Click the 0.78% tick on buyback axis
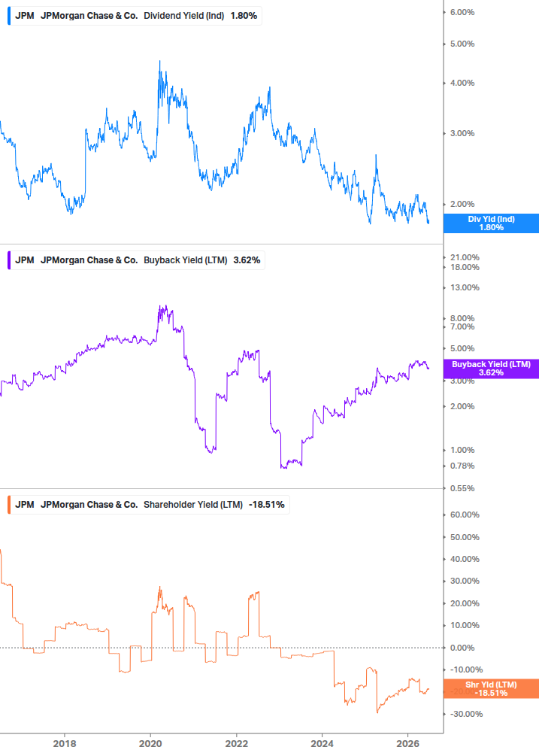The image size is (539, 756). (x=462, y=466)
